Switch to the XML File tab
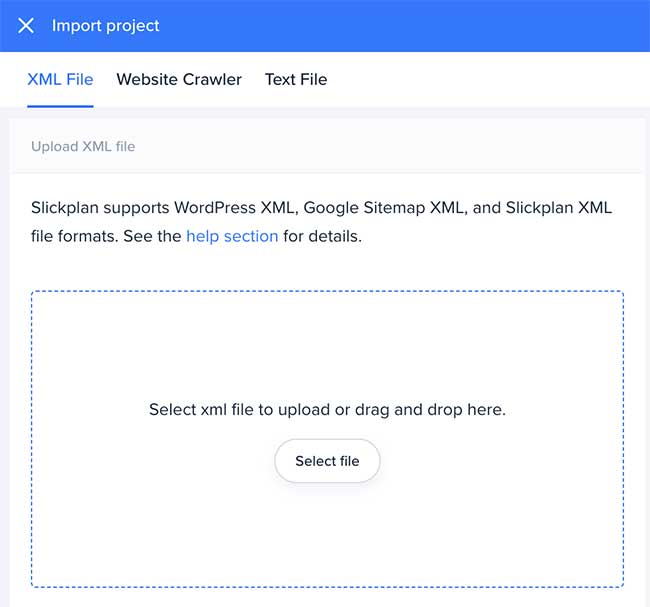 (x=60, y=79)
